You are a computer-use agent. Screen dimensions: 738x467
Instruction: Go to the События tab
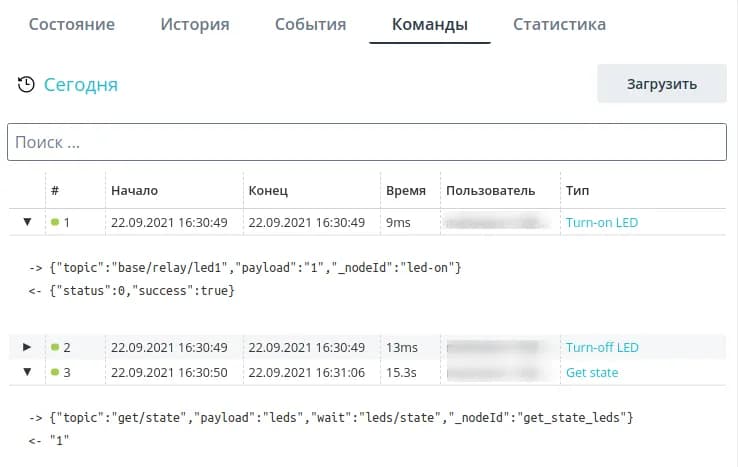coord(310,24)
